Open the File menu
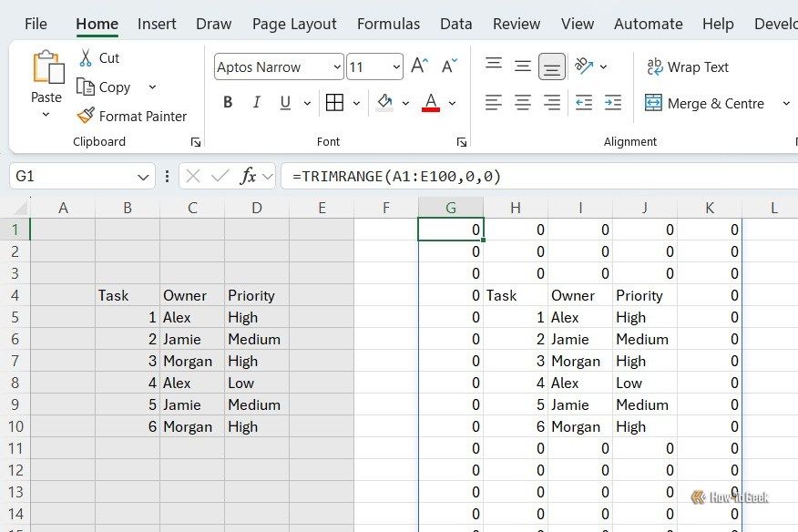Image resolution: width=798 pixels, height=532 pixels. [36, 24]
